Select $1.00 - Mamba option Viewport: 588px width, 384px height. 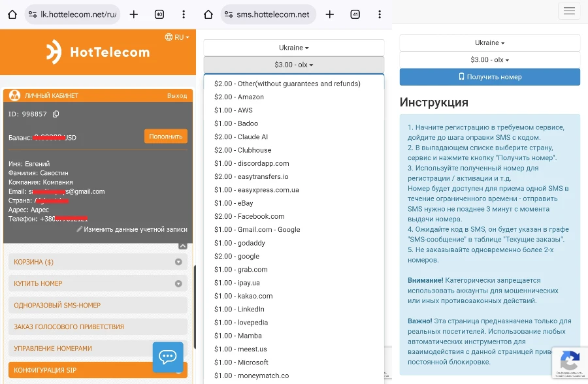coord(294,336)
